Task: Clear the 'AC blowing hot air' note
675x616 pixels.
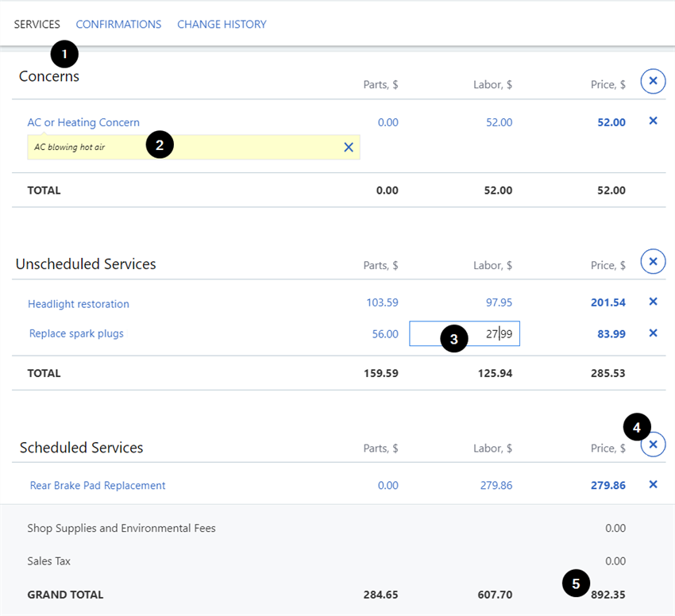Action: tap(348, 147)
